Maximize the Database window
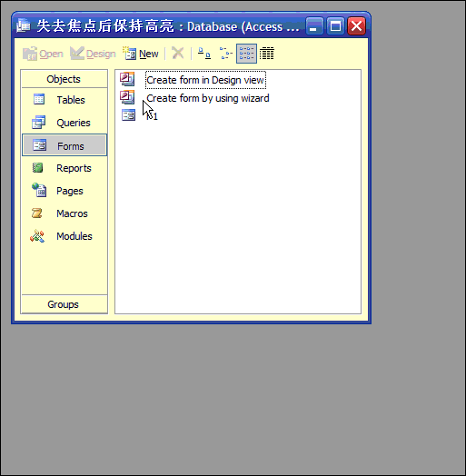Viewport: 466px width, 476px height. 335,26
